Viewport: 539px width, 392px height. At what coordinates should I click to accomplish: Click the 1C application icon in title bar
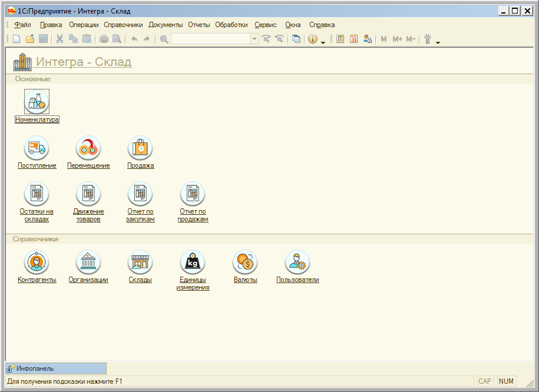coord(11,11)
